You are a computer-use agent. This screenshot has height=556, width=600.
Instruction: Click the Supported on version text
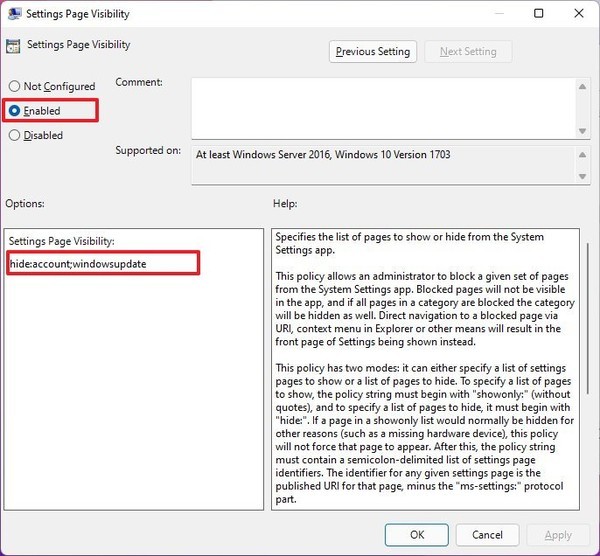coord(323,155)
